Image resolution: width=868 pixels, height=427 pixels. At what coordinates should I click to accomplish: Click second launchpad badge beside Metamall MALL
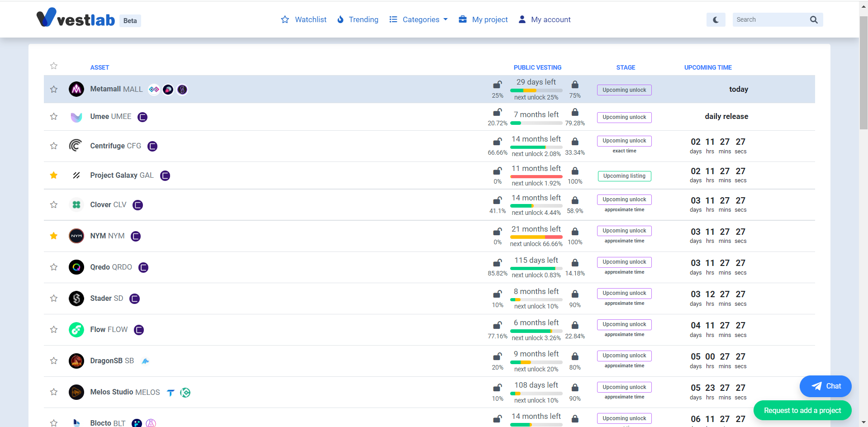[x=168, y=90]
